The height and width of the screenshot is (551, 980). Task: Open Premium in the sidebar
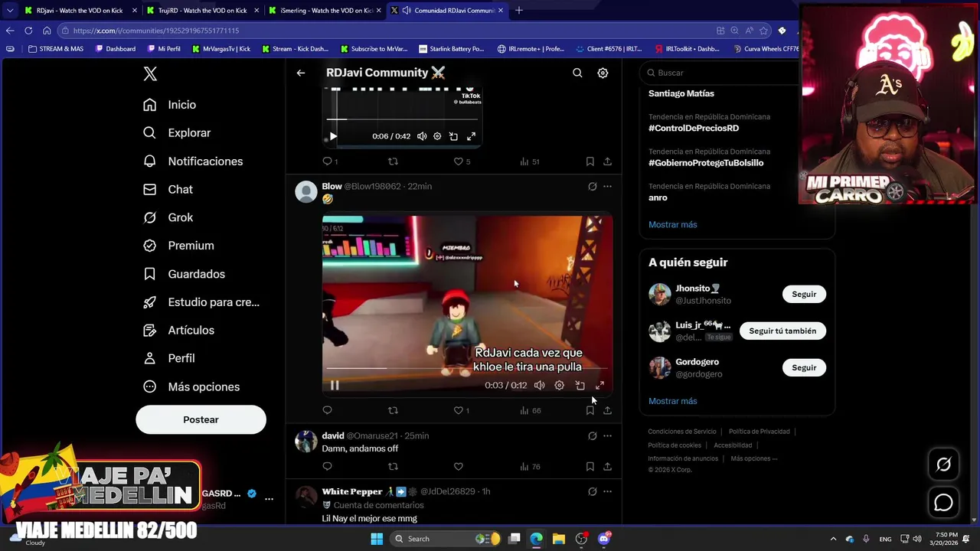pyautogui.click(x=178, y=246)
